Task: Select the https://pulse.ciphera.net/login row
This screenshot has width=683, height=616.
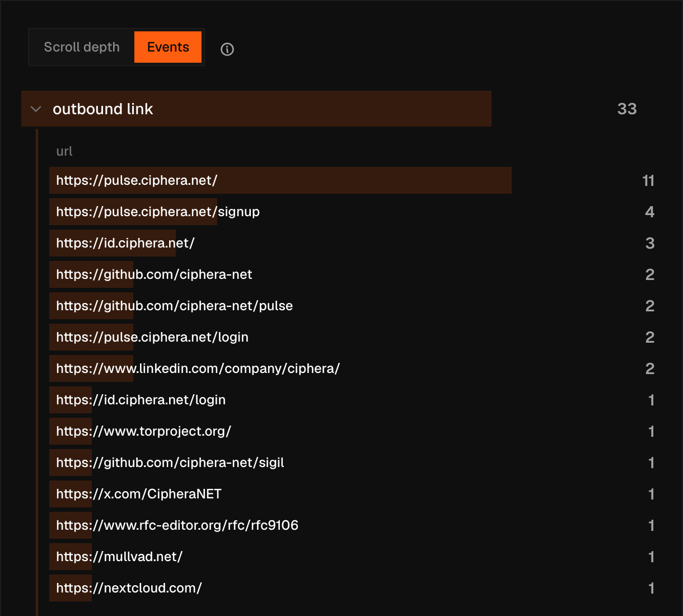Action: [355, 337]
